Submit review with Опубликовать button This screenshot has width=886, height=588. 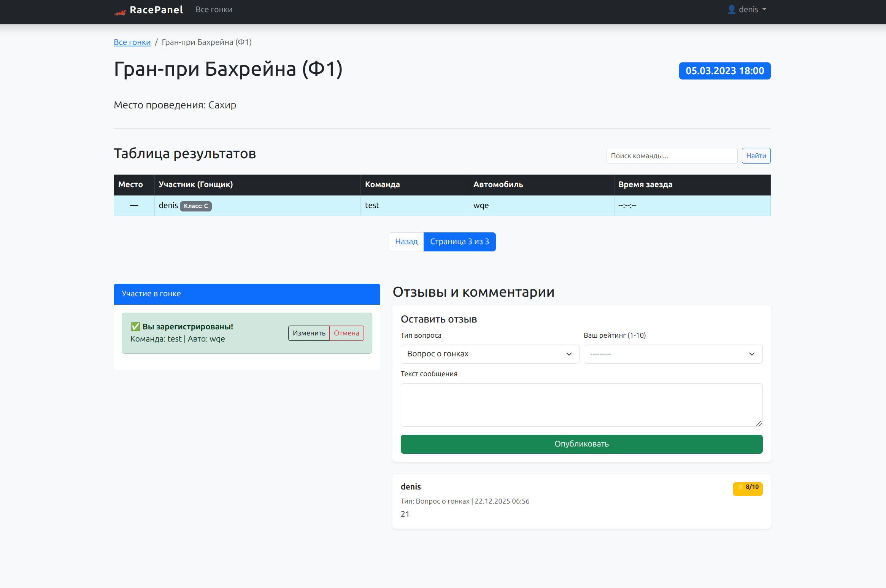581,444
